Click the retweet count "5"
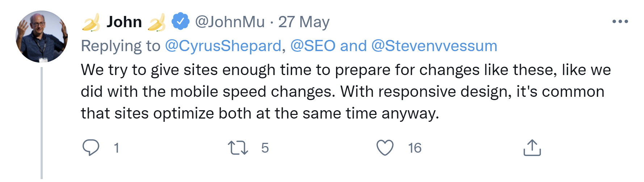 point(265,148)
